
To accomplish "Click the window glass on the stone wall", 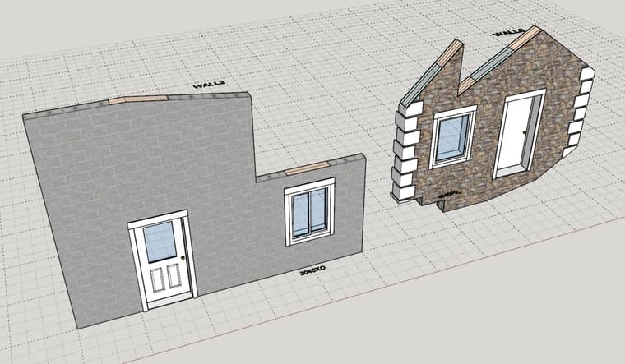I will [x=452, y=138].
